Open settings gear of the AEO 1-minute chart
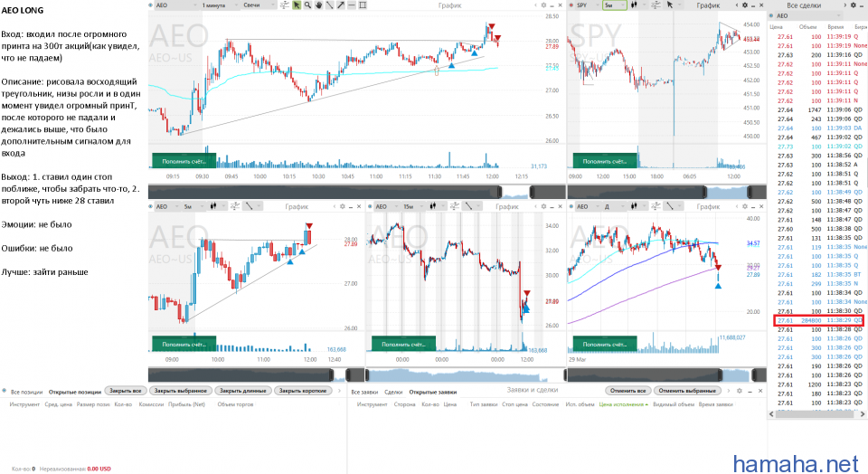 pos(543,5)
